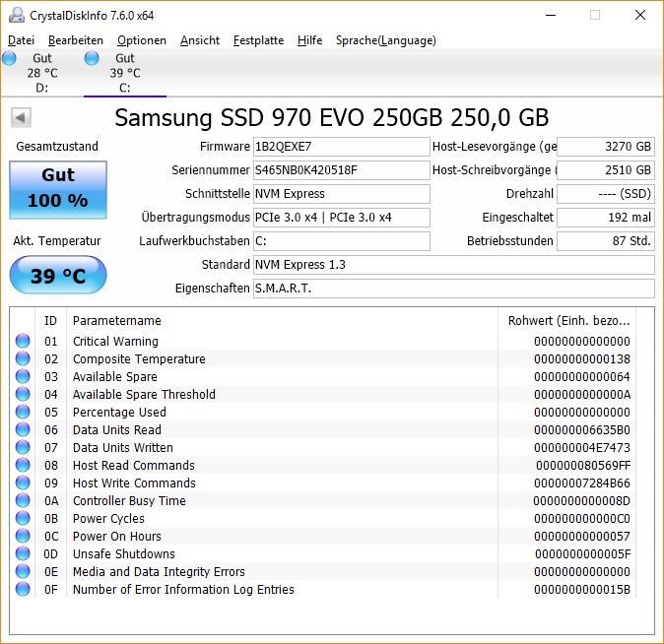Click the status orb for Host Read Commands
The image size is (664, 644).
[x=23, y=466]
